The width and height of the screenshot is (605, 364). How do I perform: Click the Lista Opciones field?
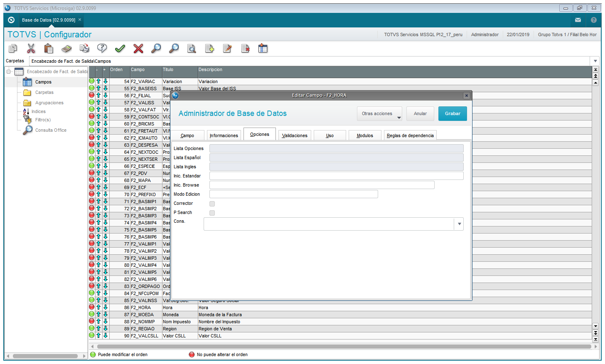coord(337,148)
